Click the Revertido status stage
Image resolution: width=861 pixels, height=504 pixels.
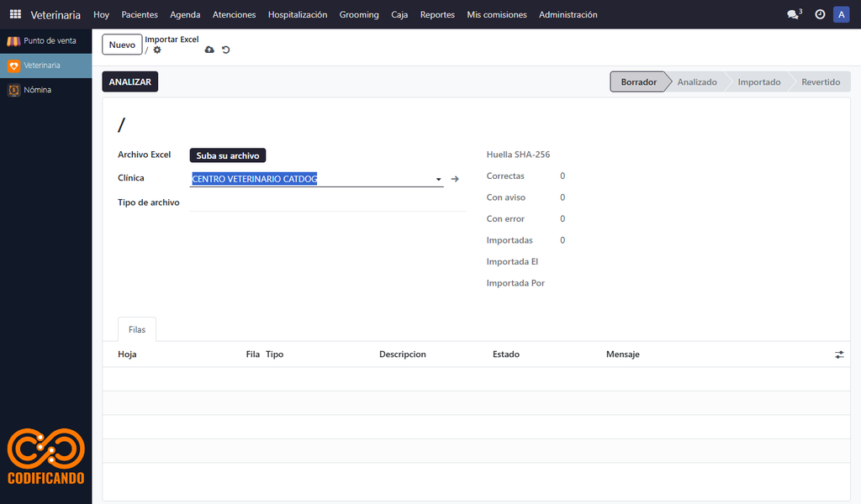pos(821,81)
